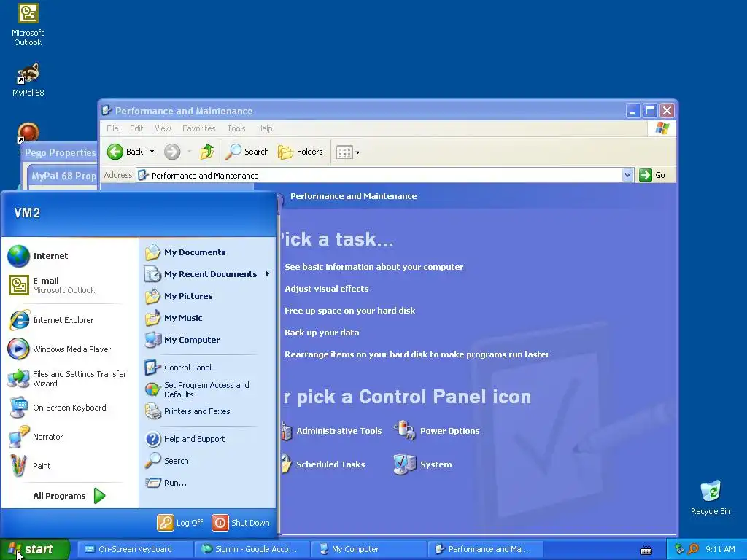This screenshot has width=747, height=560.
Task: Click the keyboard icon in the taskbar
Action: click(x=646, y=551)
